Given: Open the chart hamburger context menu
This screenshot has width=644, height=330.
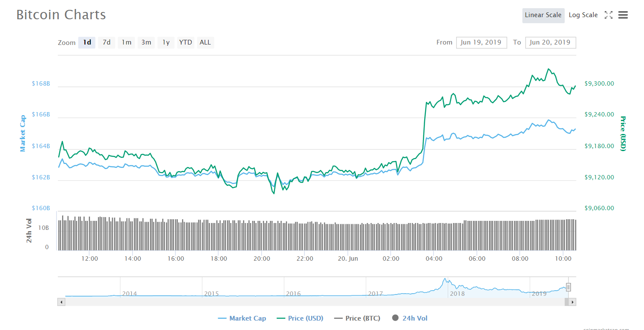Looking at the screenshot, I should pos(623,15).
